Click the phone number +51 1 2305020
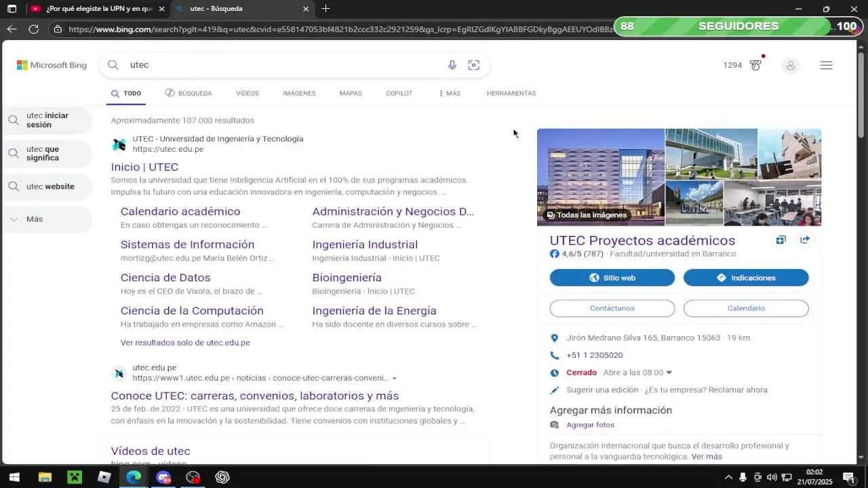This screenshot has height=488, width=868. click(595, 355)
